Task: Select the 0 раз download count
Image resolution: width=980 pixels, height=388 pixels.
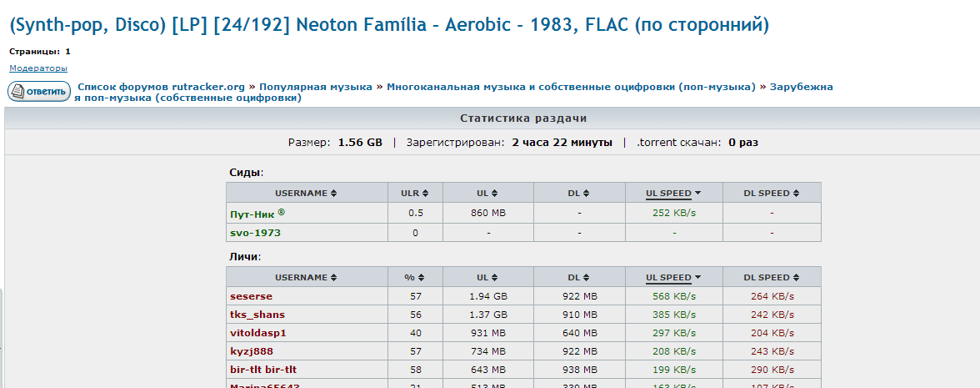Action: [743, 143]
